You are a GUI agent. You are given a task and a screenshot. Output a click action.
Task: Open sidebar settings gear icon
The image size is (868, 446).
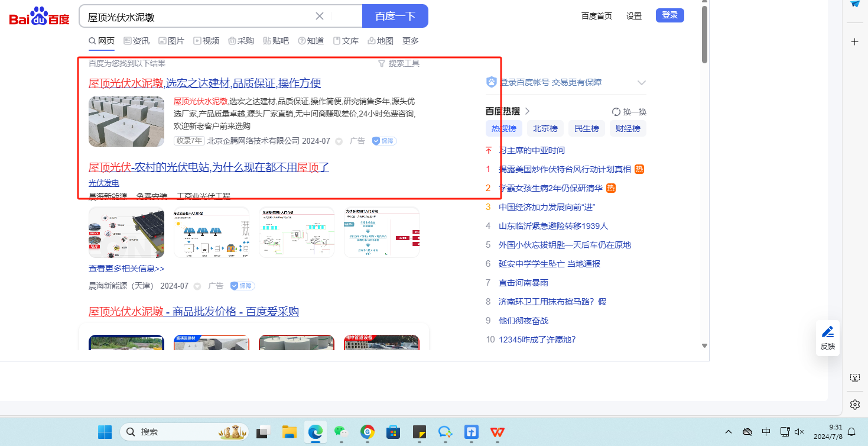pos(854,405)
